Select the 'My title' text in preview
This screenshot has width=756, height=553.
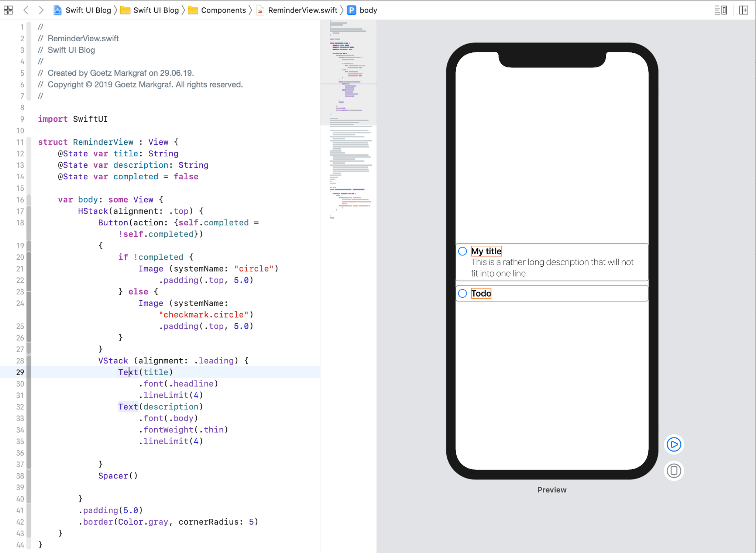pyautogui.click(x=486, y=251)
